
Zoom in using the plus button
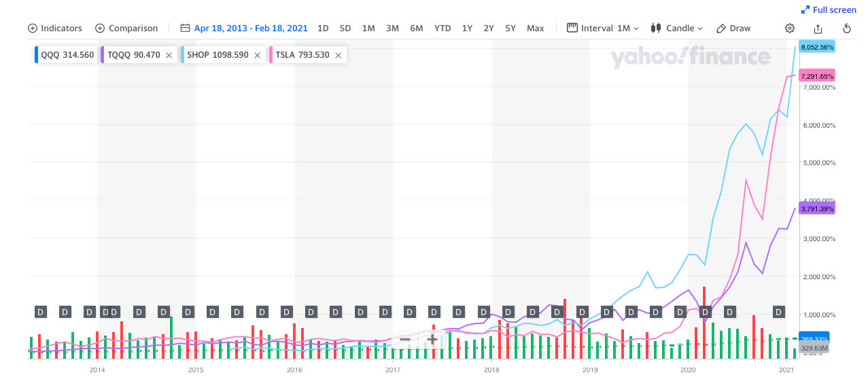432,339
